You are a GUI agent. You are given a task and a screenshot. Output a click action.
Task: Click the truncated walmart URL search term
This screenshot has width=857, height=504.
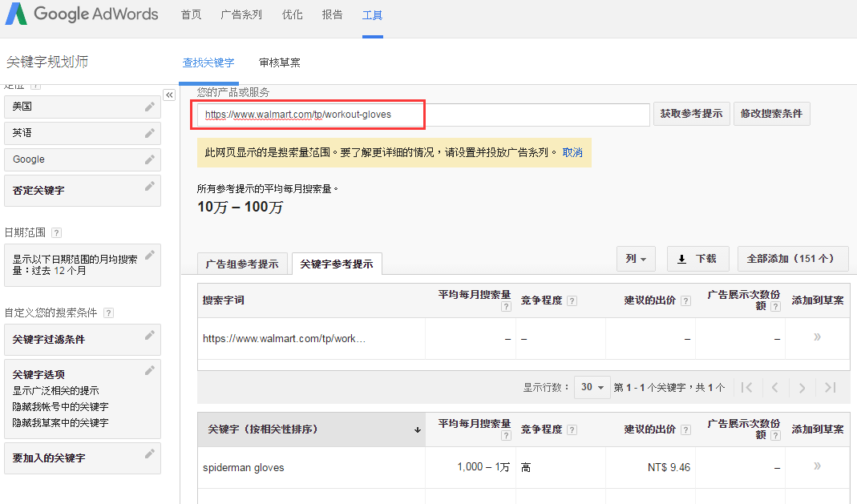284,339
